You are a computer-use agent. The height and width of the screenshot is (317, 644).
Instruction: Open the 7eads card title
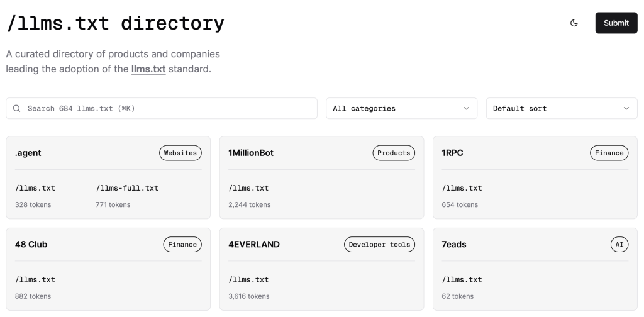click(454, 245)
